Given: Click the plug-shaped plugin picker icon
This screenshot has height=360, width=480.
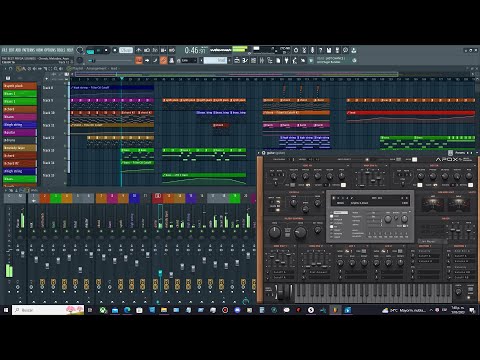Looking at the screenshot, I should (x=286, y=60).
